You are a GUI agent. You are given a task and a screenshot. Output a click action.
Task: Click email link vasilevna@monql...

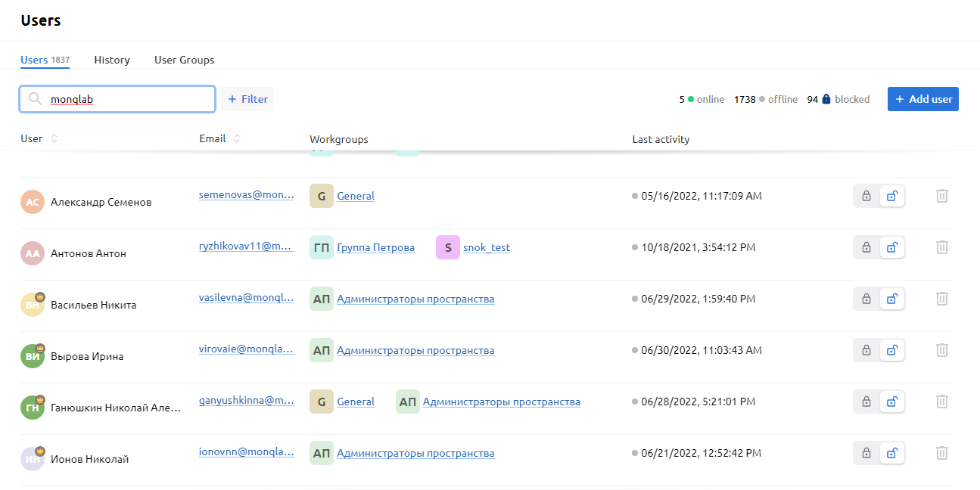point(246,298)
